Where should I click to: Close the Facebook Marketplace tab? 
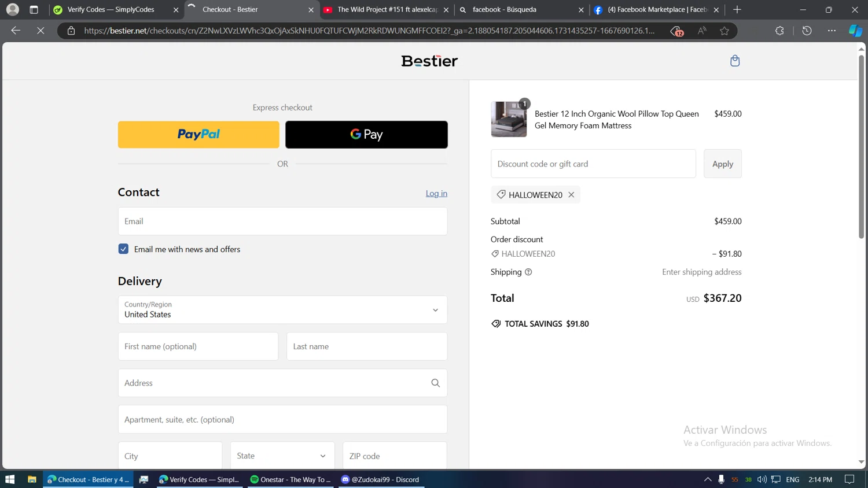(716, 10)
